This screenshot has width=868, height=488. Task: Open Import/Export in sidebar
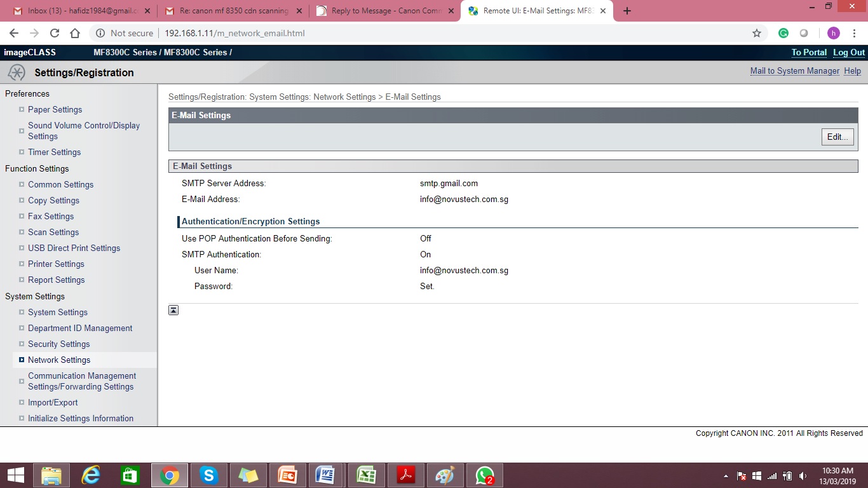(53, 402)
